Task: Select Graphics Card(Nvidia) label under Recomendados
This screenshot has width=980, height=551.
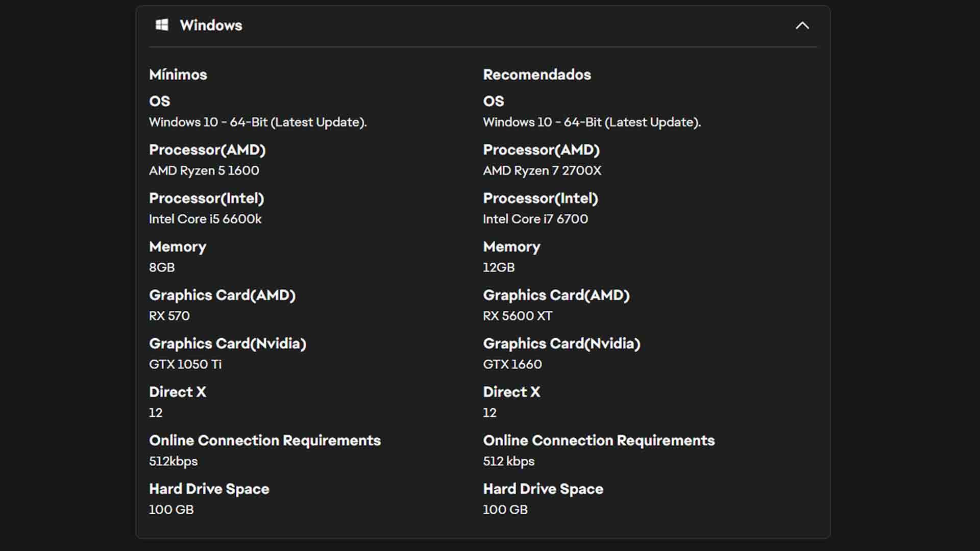Action: 561,344
